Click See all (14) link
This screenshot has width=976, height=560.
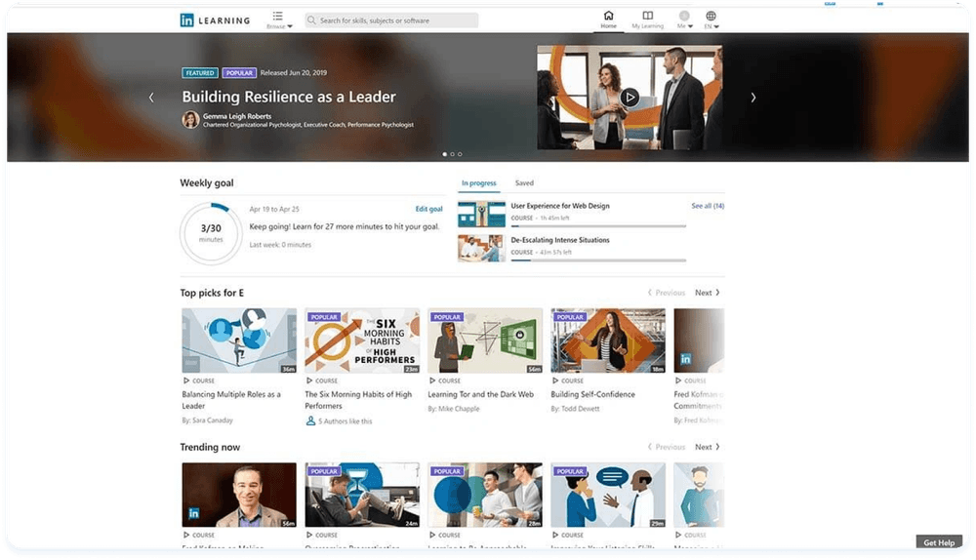(x=708, y=206)
